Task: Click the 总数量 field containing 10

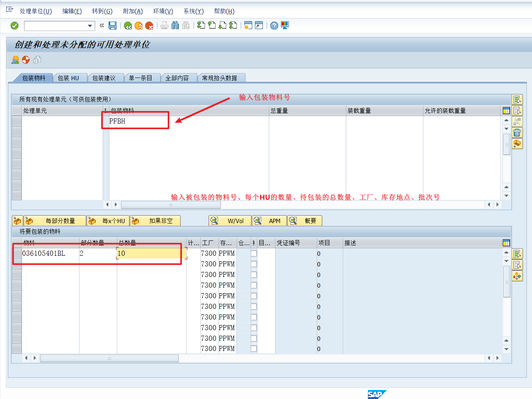Action: click(x=151, y=253)
